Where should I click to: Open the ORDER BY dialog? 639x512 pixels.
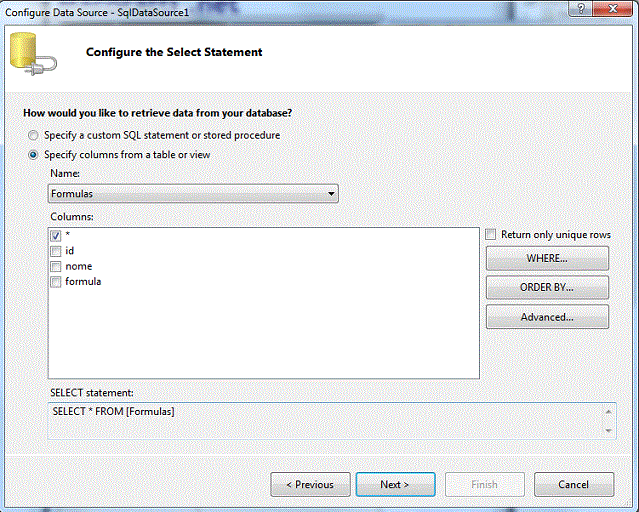pyautogui.click(x=547, y=287)
